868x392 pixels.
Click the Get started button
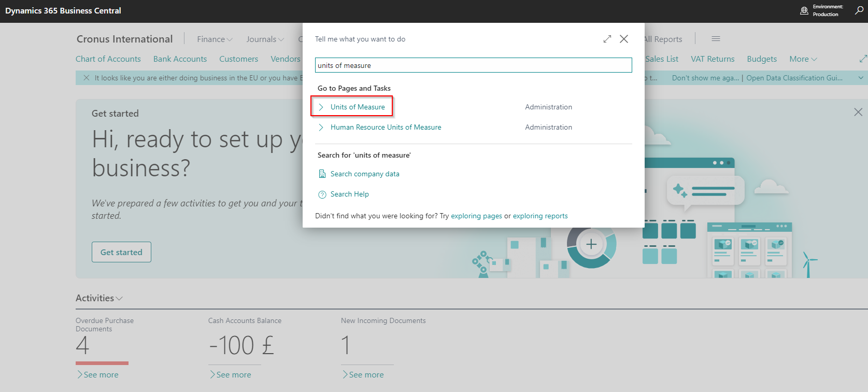121,252
